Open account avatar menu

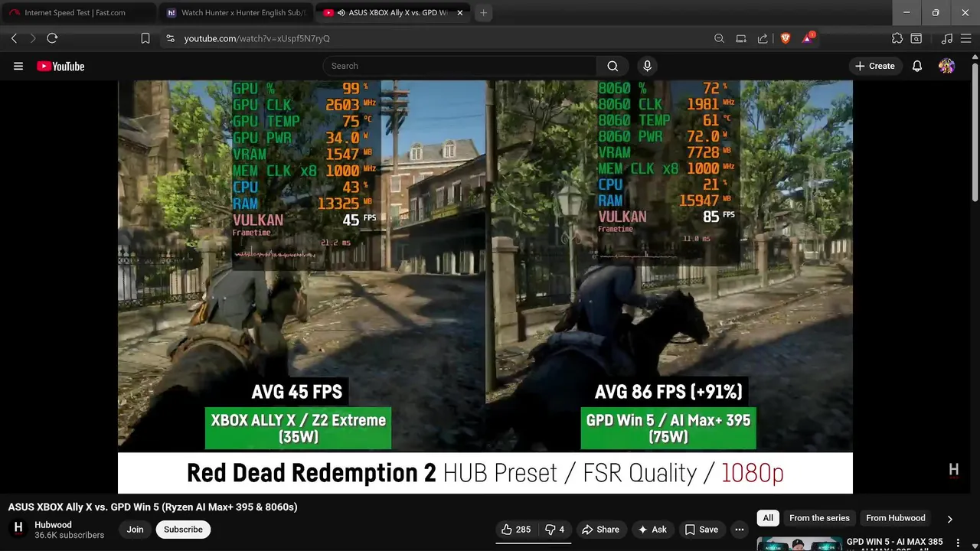coord(947,66)
